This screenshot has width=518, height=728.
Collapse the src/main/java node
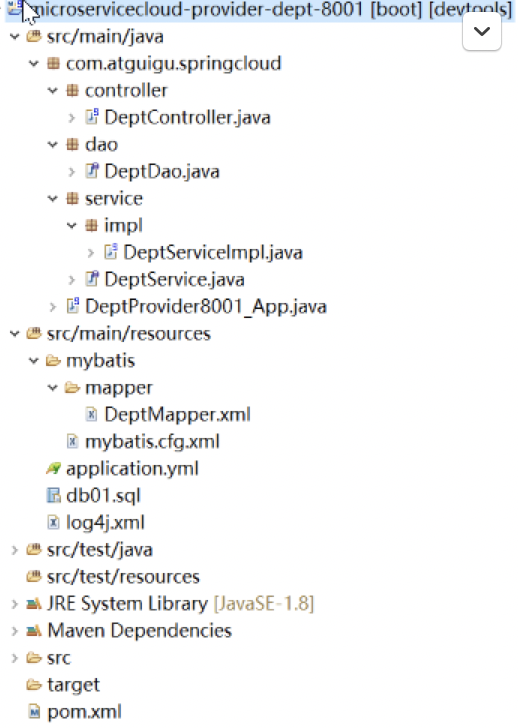(x=15, y=36)
